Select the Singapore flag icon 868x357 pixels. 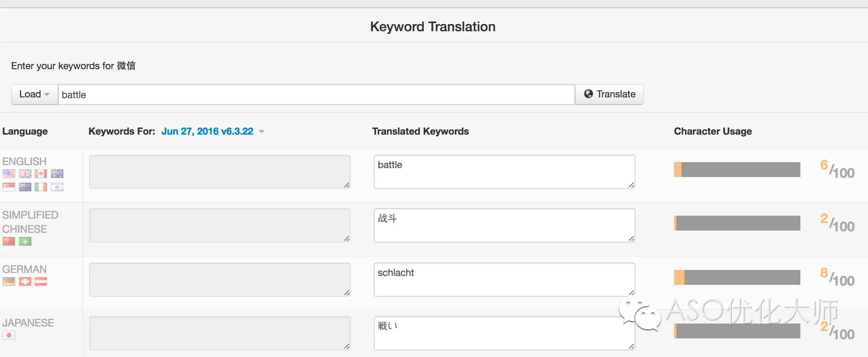coord(9,187)
